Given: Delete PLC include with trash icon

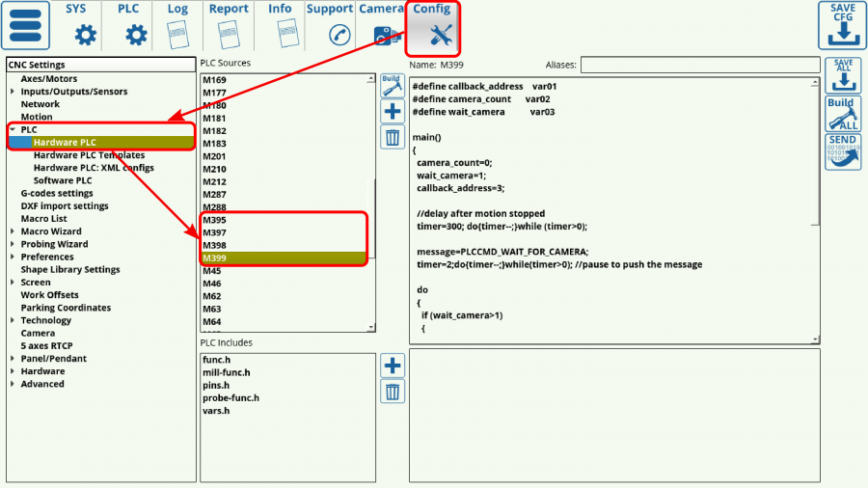Looking at the screenshot, I should pos(393,392).
